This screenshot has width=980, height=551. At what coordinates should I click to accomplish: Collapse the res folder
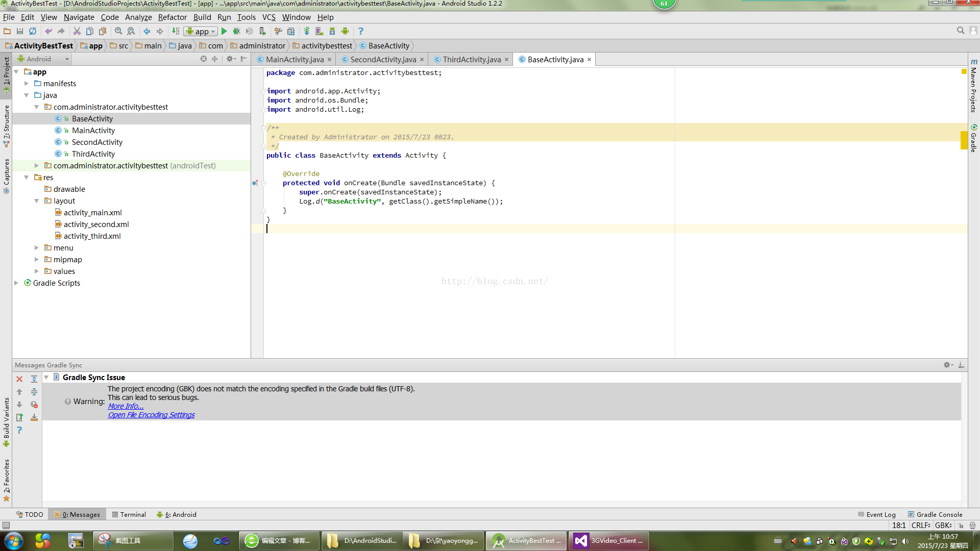click(x=27, y=178)
